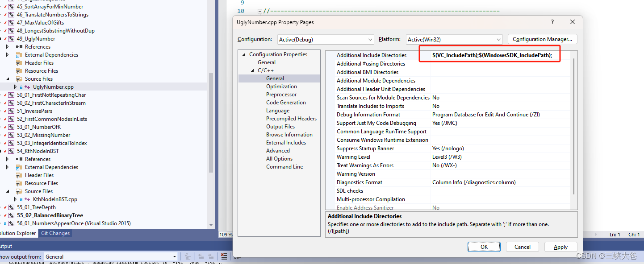Click the 45_SortArrayForMinNumber project icon
The image size is (644, 264).
click(x=11, y=7)
